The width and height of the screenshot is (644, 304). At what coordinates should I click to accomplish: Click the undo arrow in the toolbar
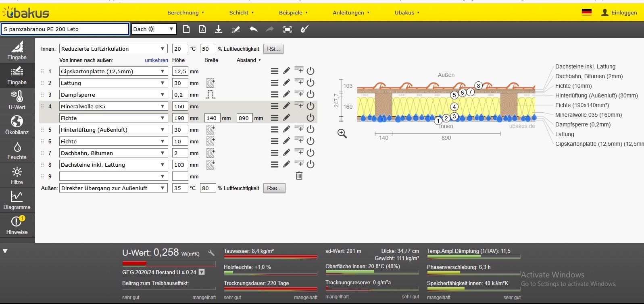tap(253, 29)
